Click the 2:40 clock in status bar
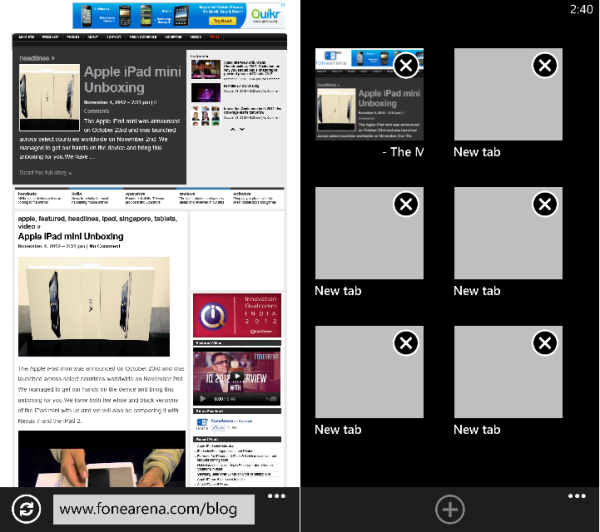The height and width of the screenshot is (532, 600). click(581, 9)
